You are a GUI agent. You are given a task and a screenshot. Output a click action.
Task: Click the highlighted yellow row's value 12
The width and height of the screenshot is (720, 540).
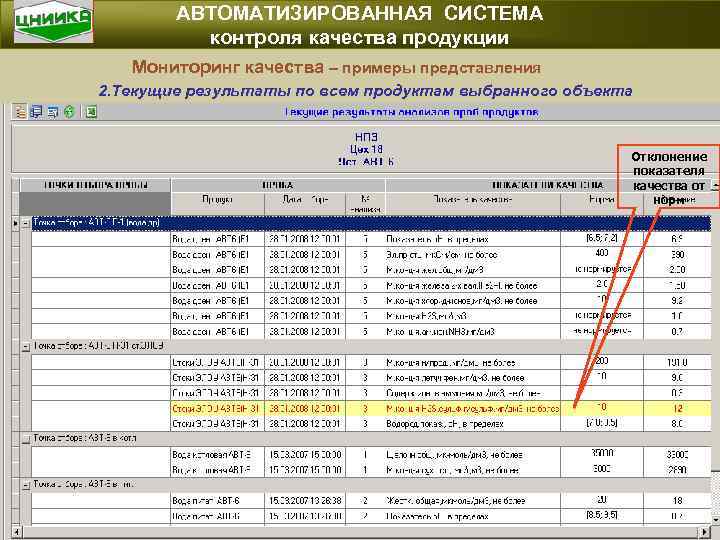(x=678, y=408)
